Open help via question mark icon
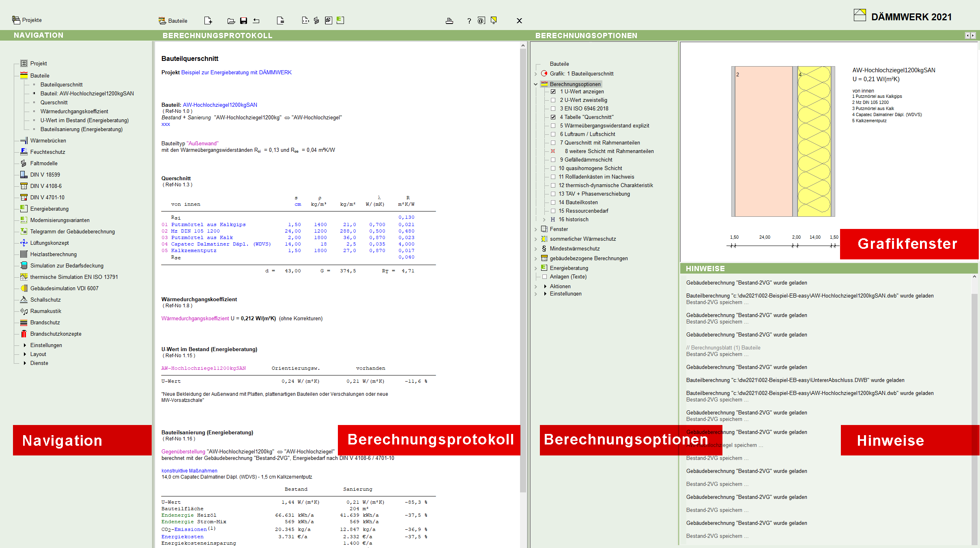980x548 pixels. tap(469, 21)
